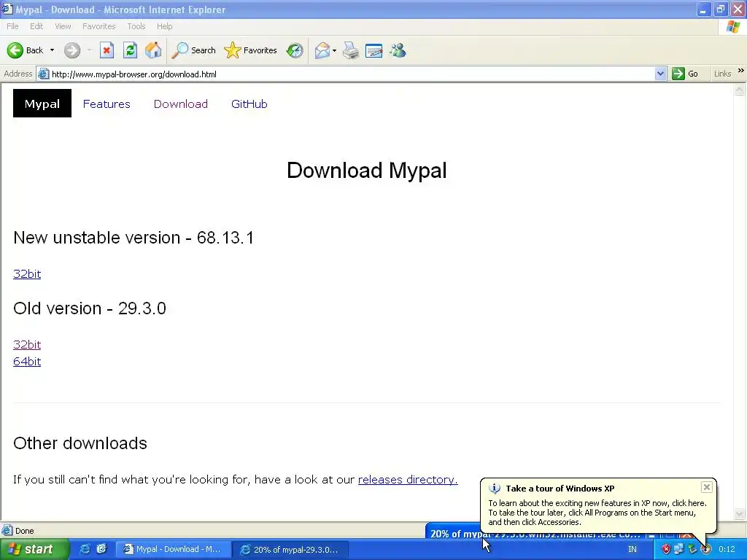Open the Features nav link

pos(107,104)
